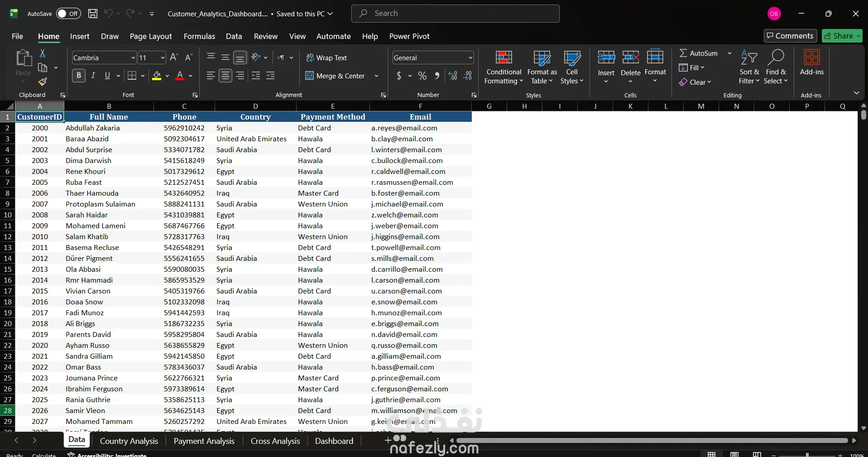
Task: Toggle Bold formatting
Action: click(79, 76)
